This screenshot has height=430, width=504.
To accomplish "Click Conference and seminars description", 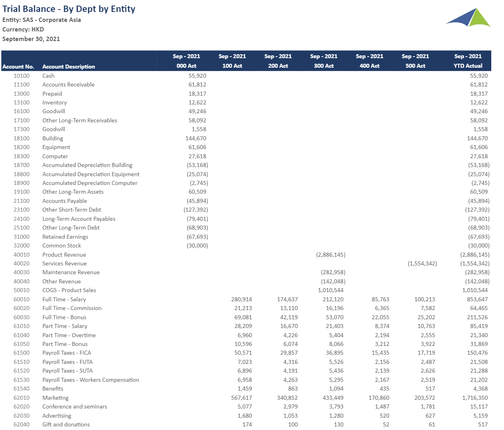I will tap(75, 406).
